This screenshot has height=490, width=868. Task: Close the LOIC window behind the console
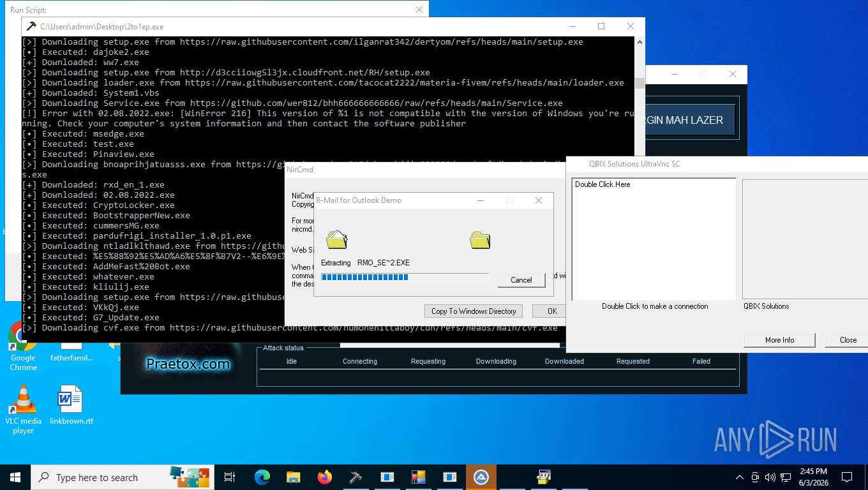[733, 74]
